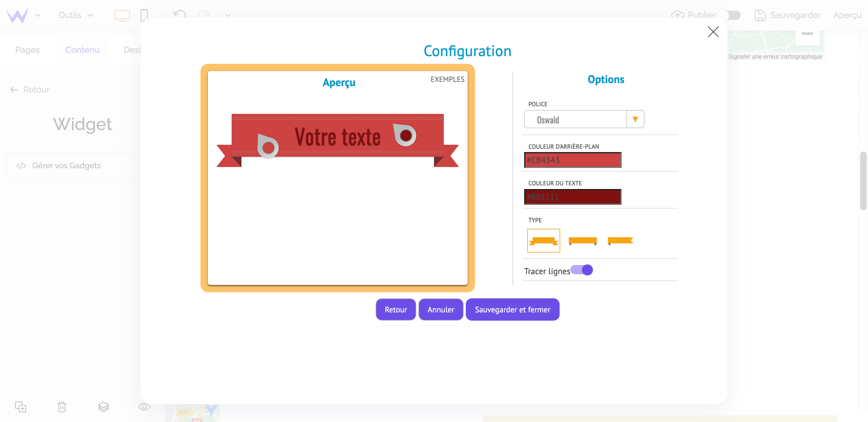868x422 pixels.
Task: Click the page vertical scrollbar
Action: coord(863,181)
